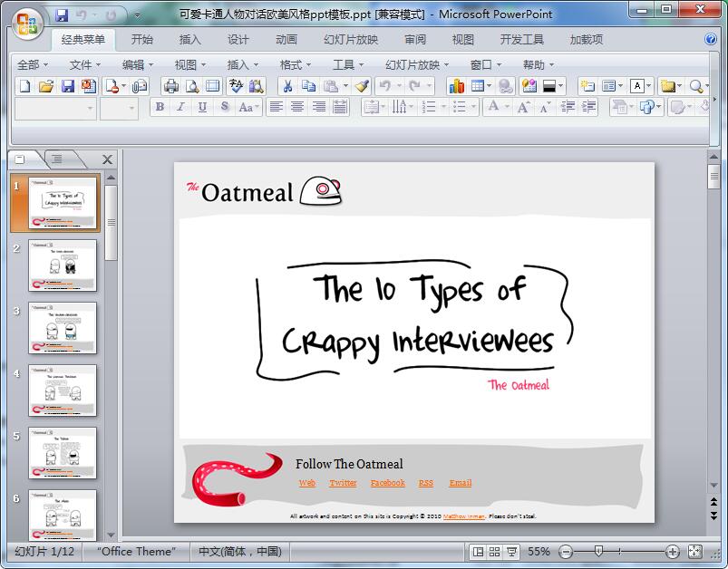Toggle justified text alignment
Screen dimensions: 728x569
340,107
